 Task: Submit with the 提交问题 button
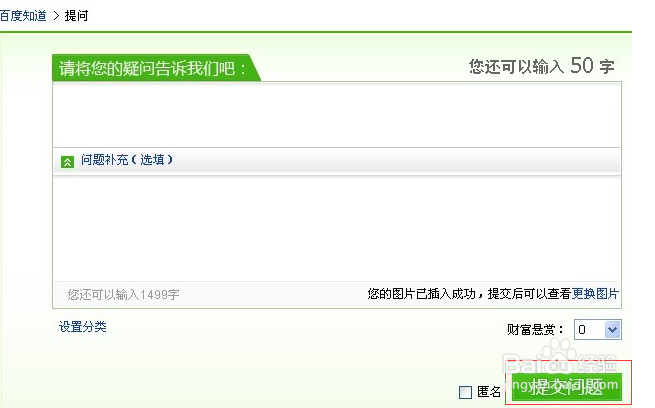point(567,386)
